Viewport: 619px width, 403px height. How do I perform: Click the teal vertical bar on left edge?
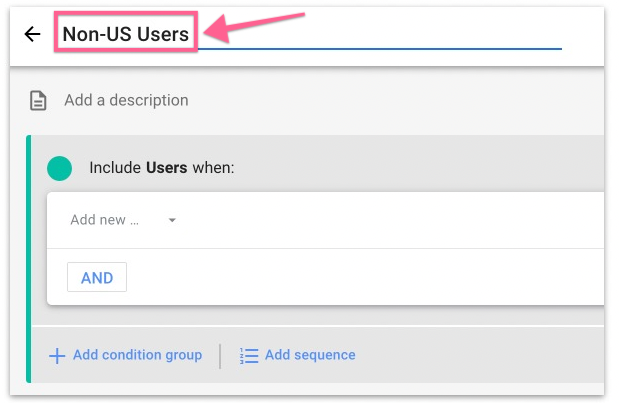pos(29,260)
